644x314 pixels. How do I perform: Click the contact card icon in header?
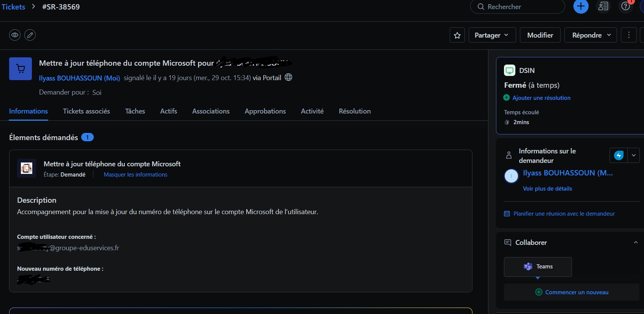coord(603,6)
